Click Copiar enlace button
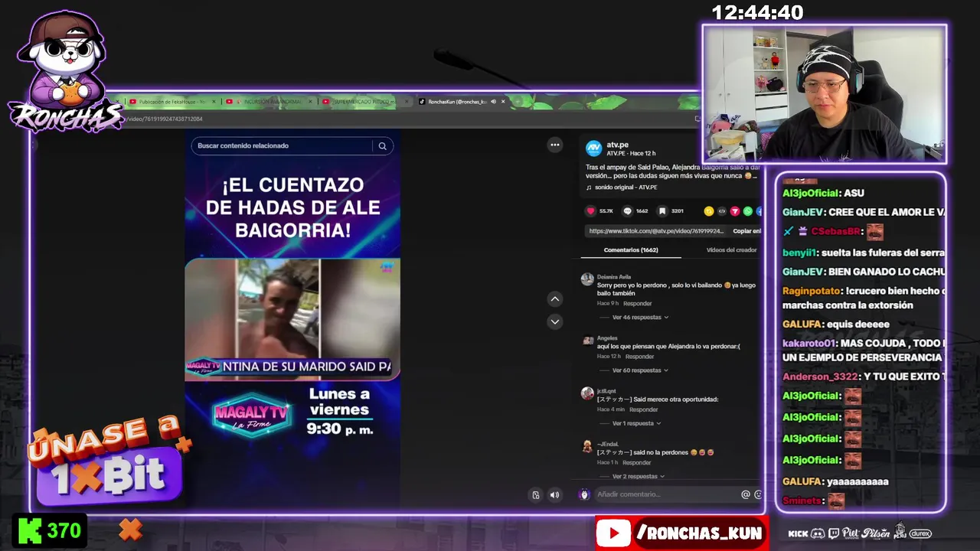The height and width of the screenshot is (551, 980). pos(746,231)
